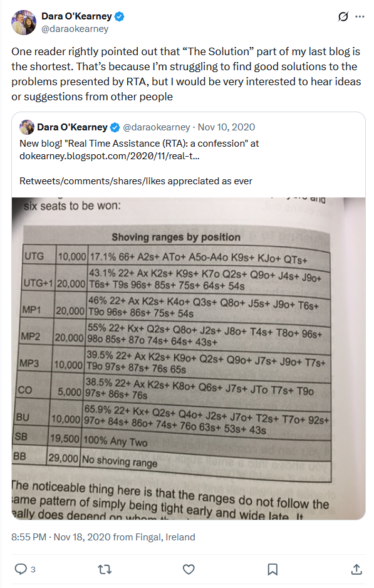Expand options via the three-dot control
Screen dimensions: 374x588
tap(361, 17)
